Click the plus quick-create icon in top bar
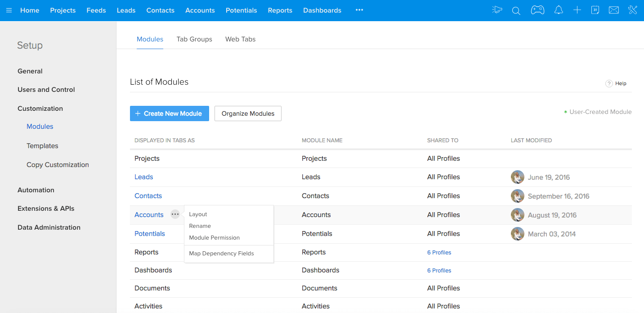 [577, 10]
